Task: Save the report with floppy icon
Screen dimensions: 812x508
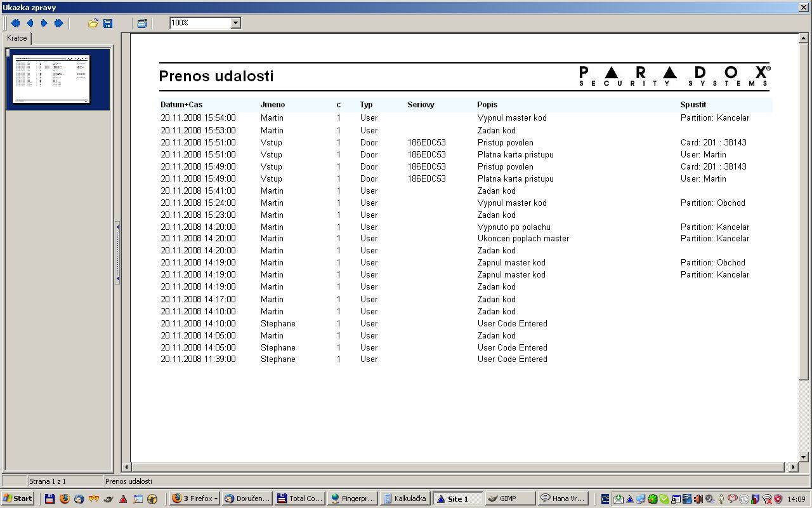Action: (108, 23)
